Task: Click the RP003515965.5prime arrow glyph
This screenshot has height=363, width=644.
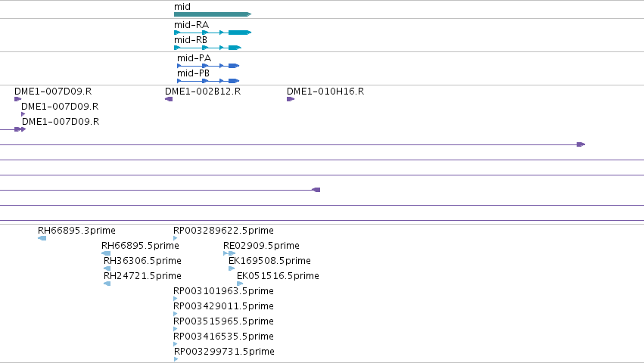Action: pyautogui.click(x=176, y=329)
